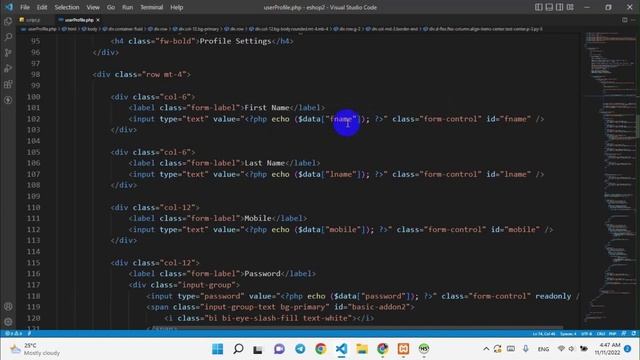Toggle primary side bar layout icon

tap(539, 7)
